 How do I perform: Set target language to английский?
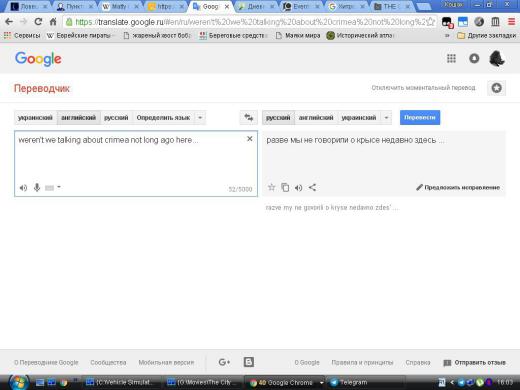316,118
